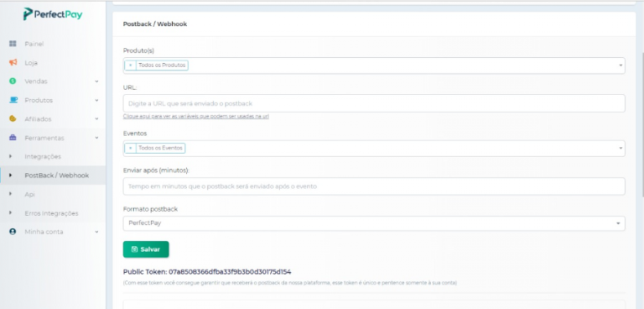Click link to view URL variables
This screenshot has height=309, width=644.
tap(196, 117)
